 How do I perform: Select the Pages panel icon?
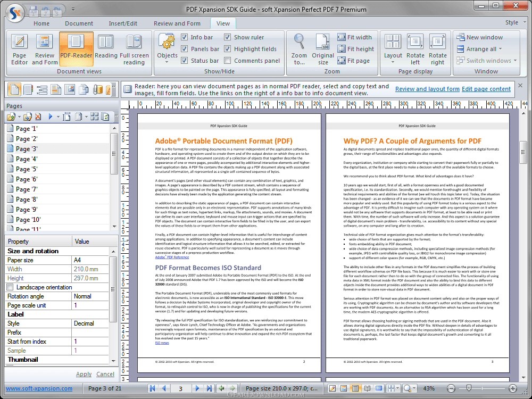(14, 89)
